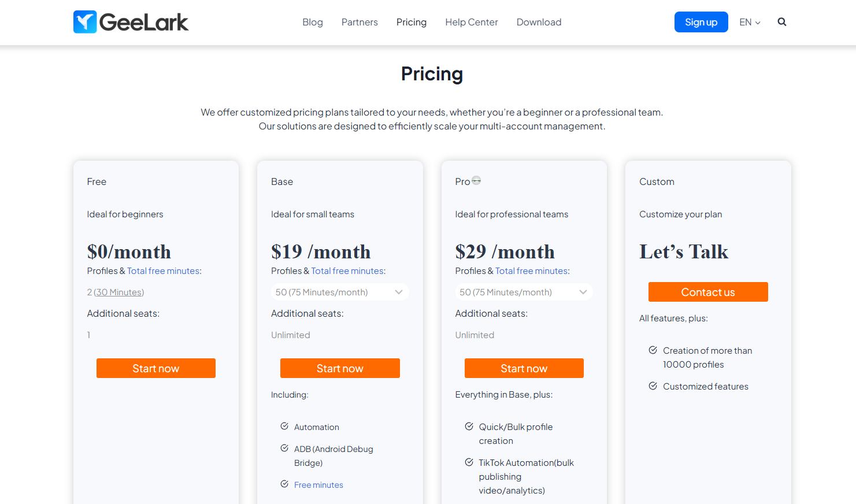Click the Contact us button
The width and height of the screenshot is (856, 504).
(x=708, y=292)
